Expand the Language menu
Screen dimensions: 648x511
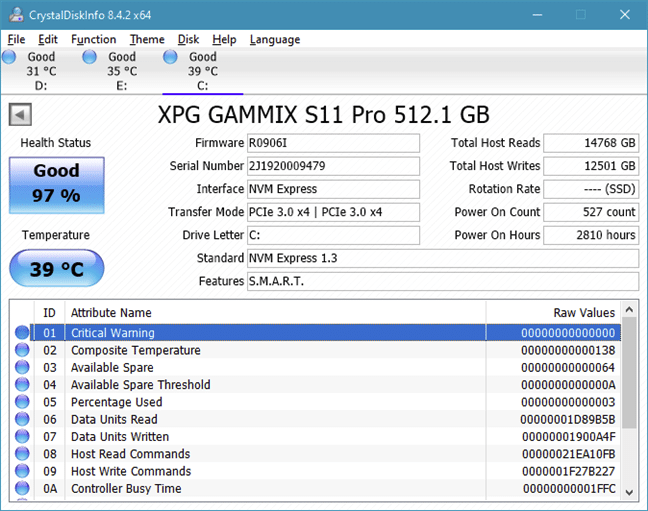[274, 39]
